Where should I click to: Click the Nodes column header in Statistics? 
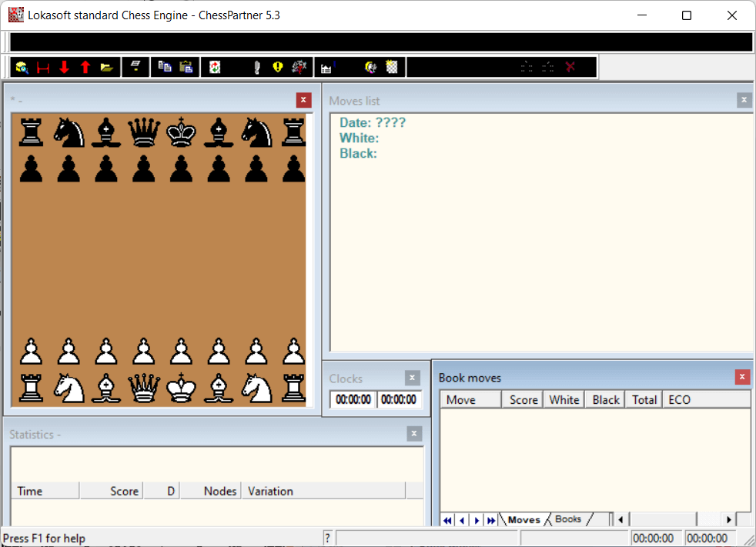coord(211,491)
